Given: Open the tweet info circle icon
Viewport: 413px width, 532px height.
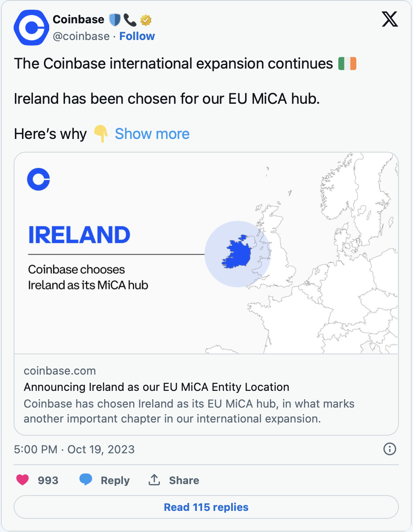Looking at the screenshot, I should (390, 449).
